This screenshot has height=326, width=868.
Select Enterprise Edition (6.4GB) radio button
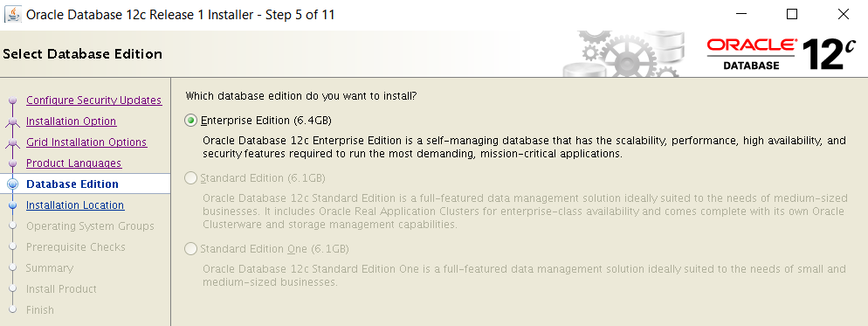click(190, 121)
